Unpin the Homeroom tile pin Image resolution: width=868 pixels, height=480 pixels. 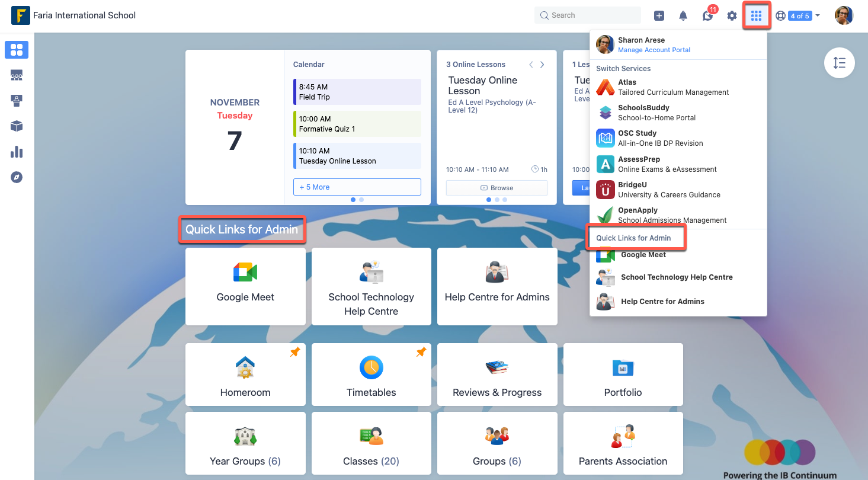(x=295, y=352)
